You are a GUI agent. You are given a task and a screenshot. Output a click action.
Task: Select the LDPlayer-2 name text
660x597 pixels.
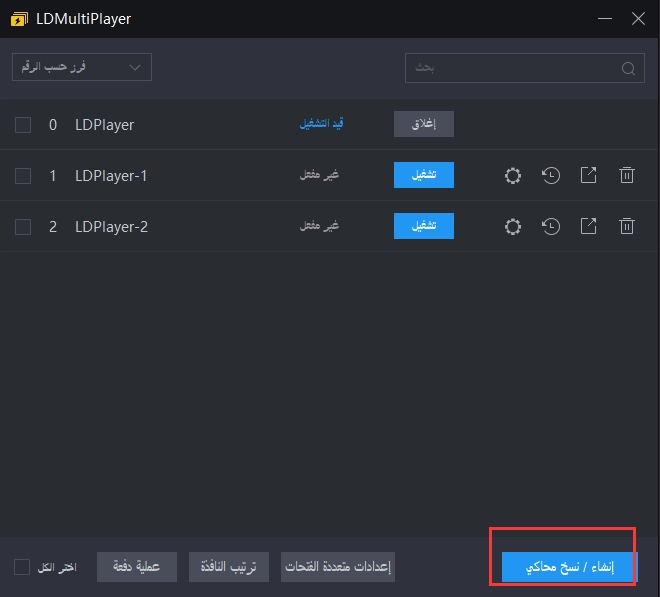point(112,227)
